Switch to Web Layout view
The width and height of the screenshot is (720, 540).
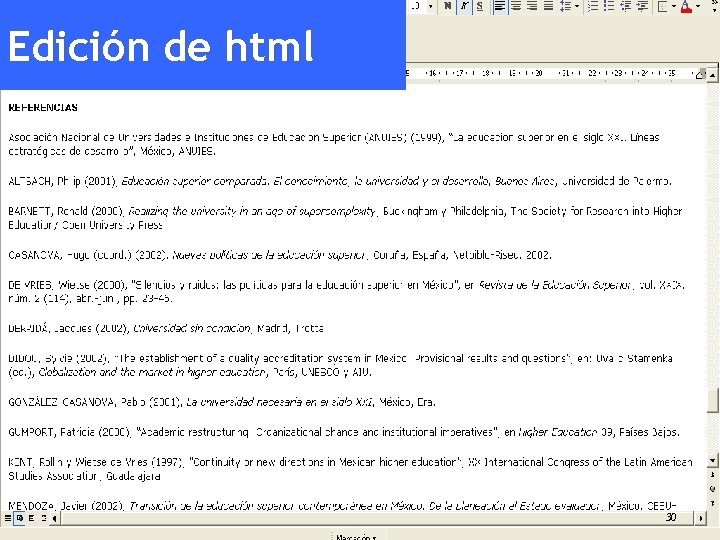click(x=19, y=518)
